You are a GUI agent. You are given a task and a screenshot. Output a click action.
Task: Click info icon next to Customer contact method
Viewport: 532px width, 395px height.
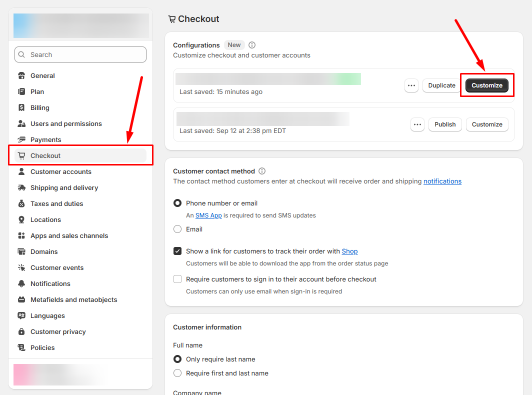pos(262,171)
